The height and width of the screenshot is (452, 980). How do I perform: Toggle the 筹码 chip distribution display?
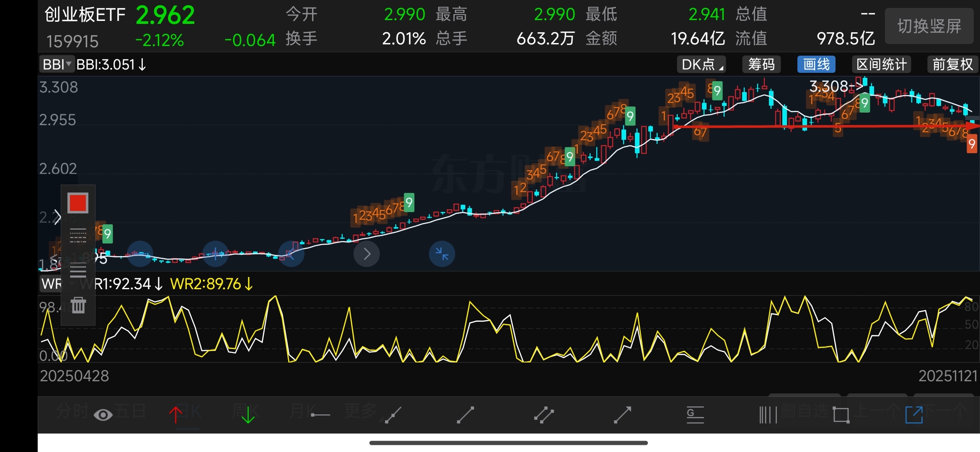tap(761, 64)
